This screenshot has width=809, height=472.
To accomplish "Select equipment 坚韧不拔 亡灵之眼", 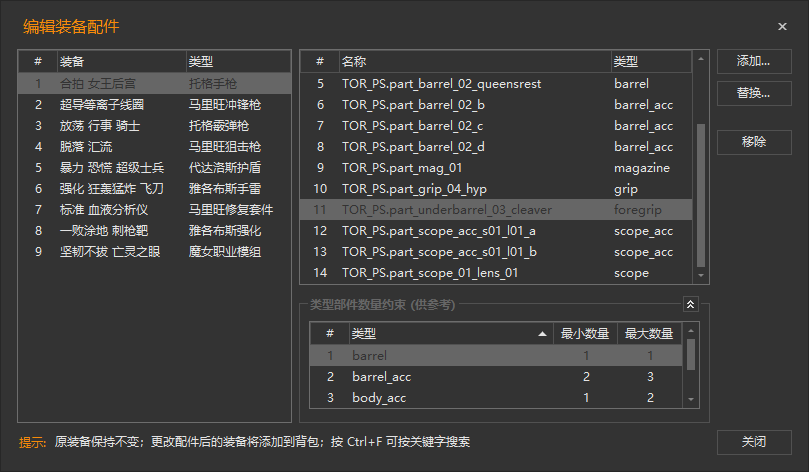I will 109,251.
